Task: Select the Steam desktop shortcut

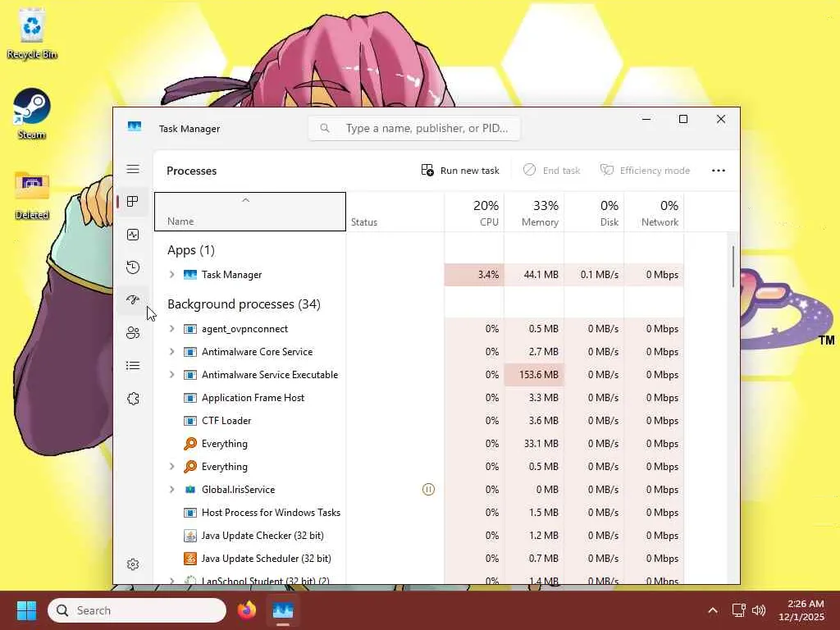Action: click(32, 114)
